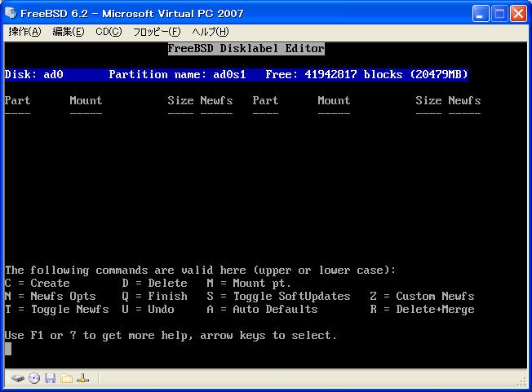The image size is (532, 392).
Task: Click the 'D = Delete' command text
Action: click(155, 283)
